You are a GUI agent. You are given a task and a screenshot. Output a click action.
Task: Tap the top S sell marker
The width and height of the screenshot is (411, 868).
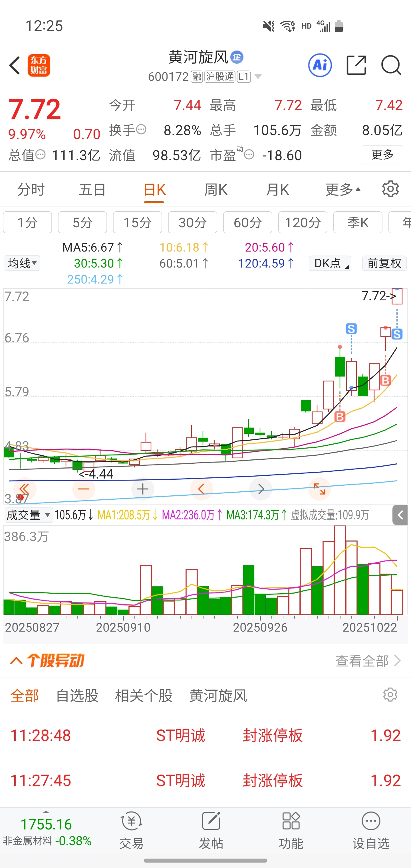point(351,329)
